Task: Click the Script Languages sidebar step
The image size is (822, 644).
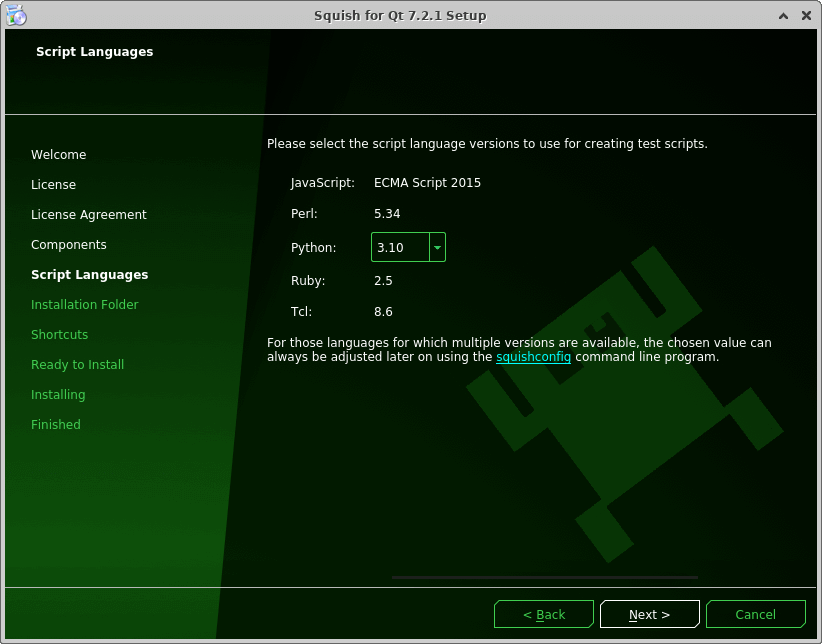Action: point(89,275)
